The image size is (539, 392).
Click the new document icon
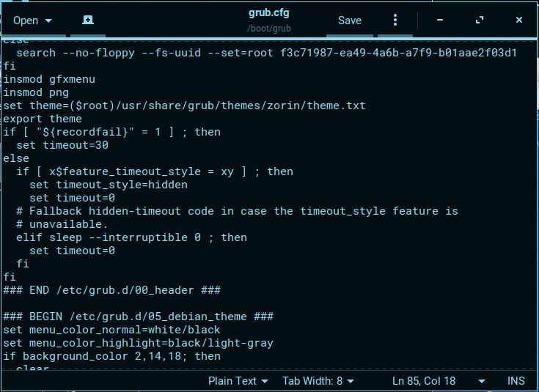pyautogui.click(x=87, y=21)
